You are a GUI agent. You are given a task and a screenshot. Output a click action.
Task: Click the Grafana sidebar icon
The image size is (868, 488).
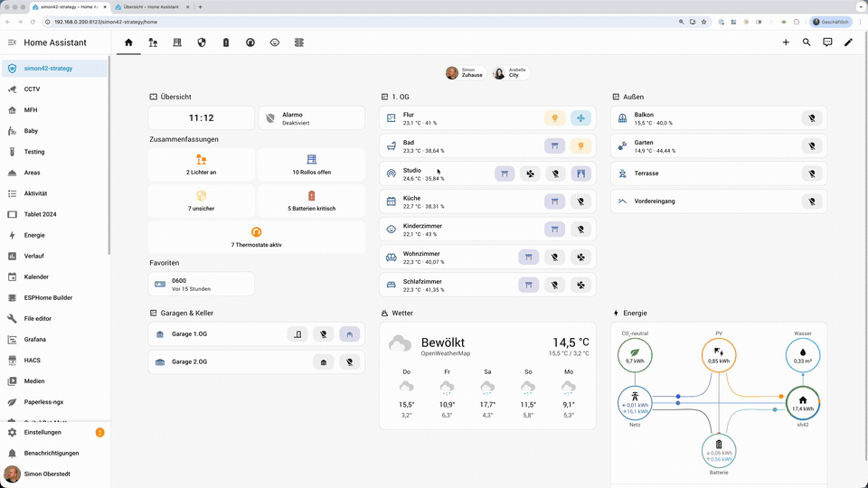click(12, 339)
